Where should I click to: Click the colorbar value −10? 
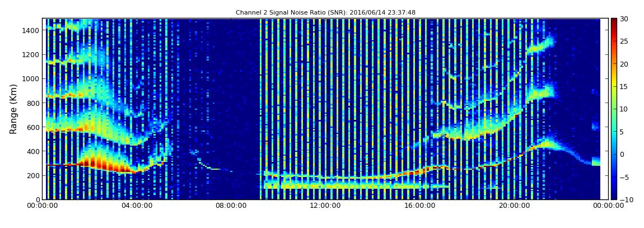coord(626,199)
